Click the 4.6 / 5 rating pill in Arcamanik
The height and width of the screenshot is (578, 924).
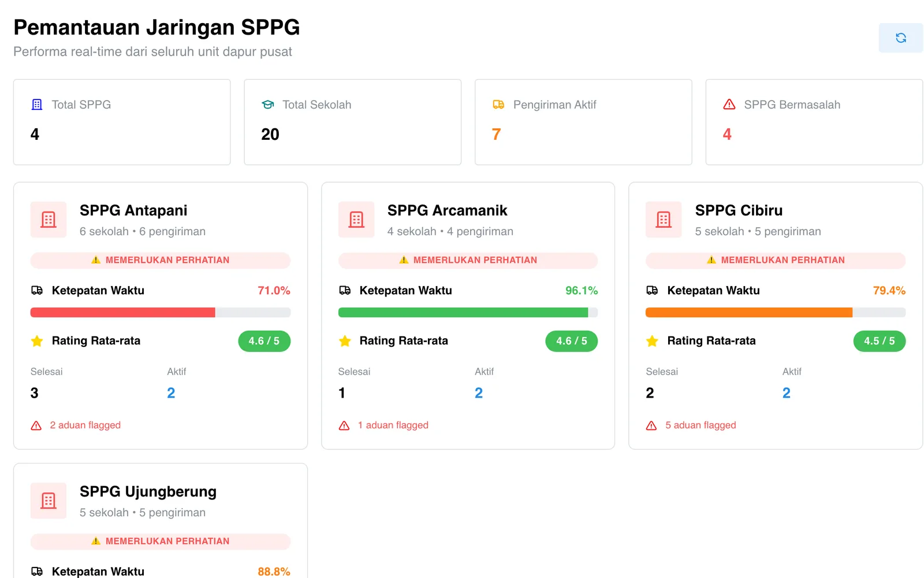tap(572, 341)
